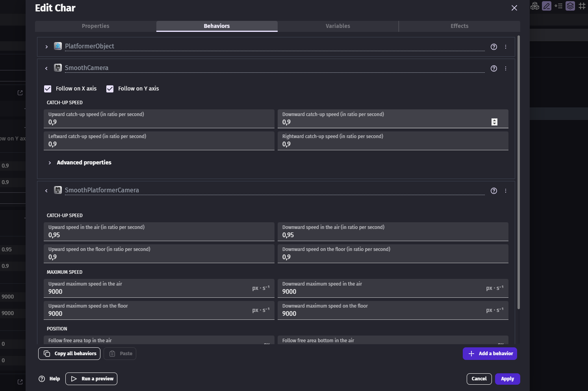588x391 pixels.
Task: Open help for SmoothPlatformerCamera behavior
Action: [x=494, y=191]
